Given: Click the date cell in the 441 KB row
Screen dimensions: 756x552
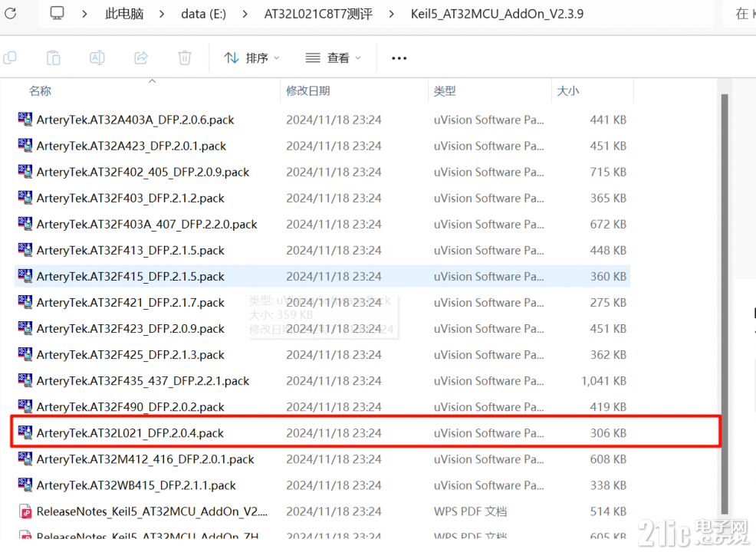Looking at the screenshot, I should point(334,120).
